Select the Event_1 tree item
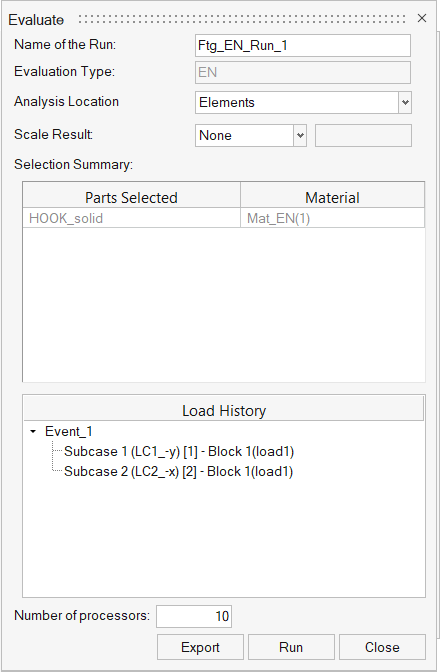Viewport: 440px width, 672px height. click(x=69, y=432)
